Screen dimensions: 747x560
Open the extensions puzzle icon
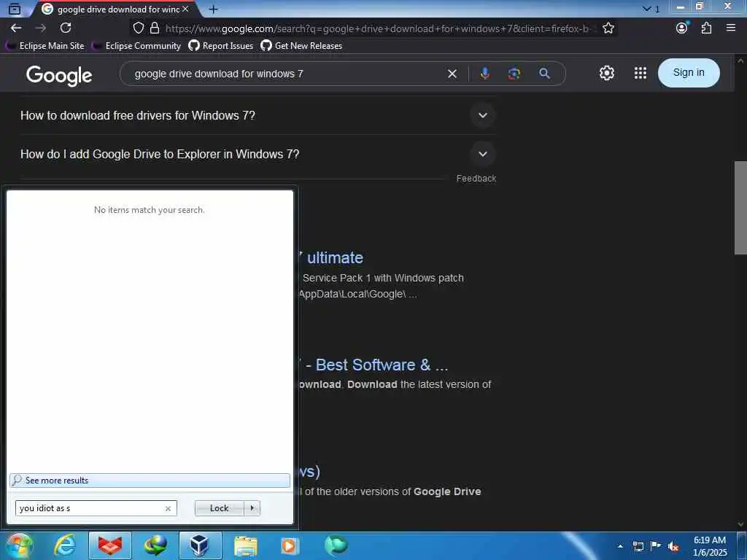(x=706, y=28)
